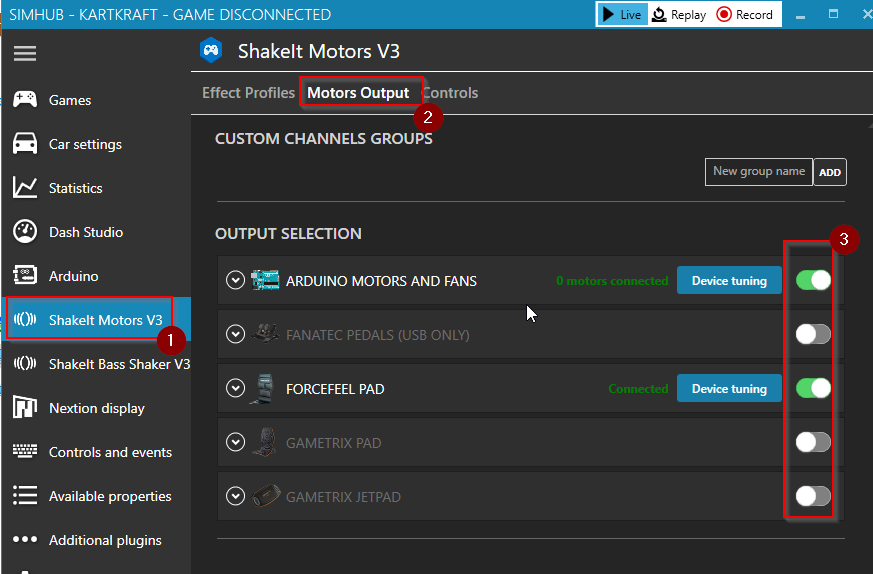Click the CUSTOM CHANNELS GROUPS heading
Image resolution: width=873 pixels, height=574 pixels.
pos(323,139)
